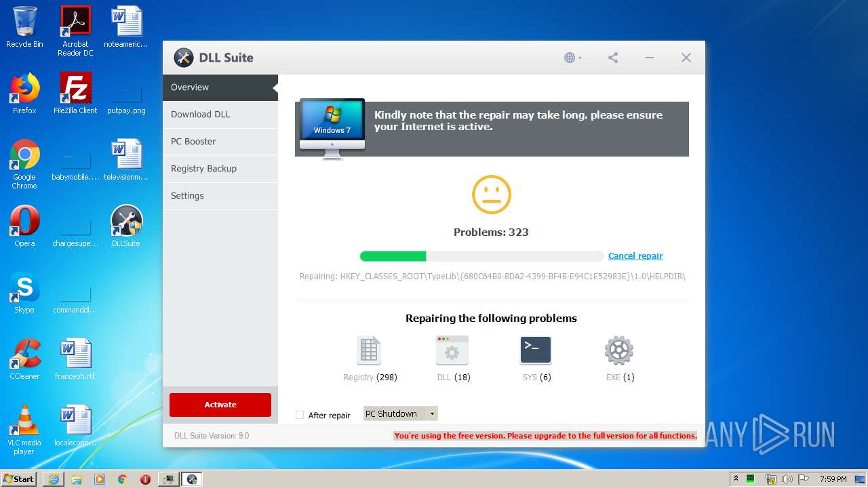Click the DLL Suite Version 9.0 text
The width and height of the screenshot is (868, 488).
click(x=212, y=436)
